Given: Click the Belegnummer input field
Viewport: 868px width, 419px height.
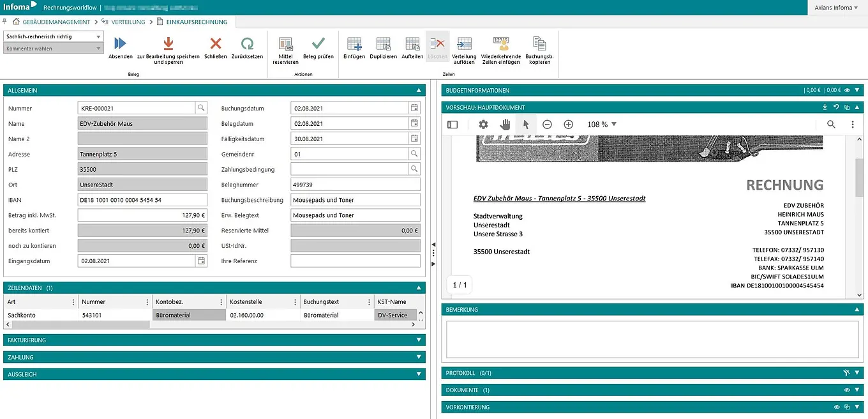Looking at the screenshot, I should [x=355, y=185].
